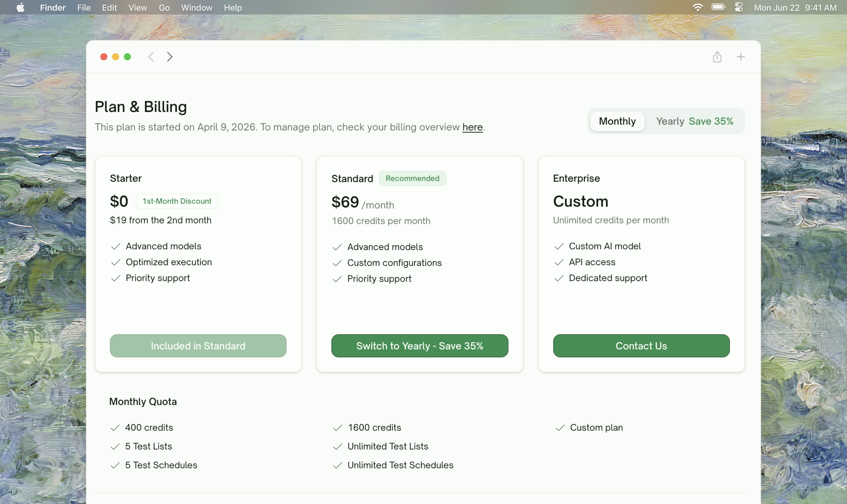847x504 pixels.
Task: Open the File menu
Action: point(84,7)
